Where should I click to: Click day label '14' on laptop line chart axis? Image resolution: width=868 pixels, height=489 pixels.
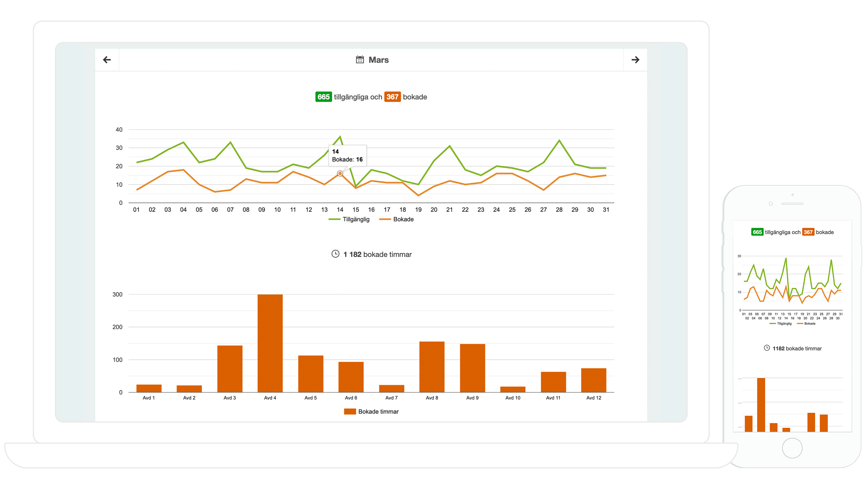340,210
